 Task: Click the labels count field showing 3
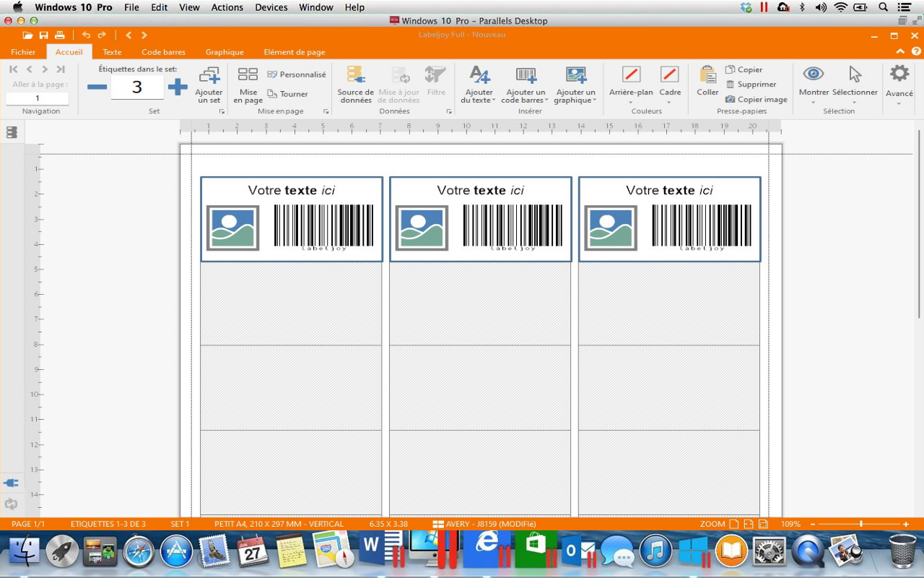[137, 87]
